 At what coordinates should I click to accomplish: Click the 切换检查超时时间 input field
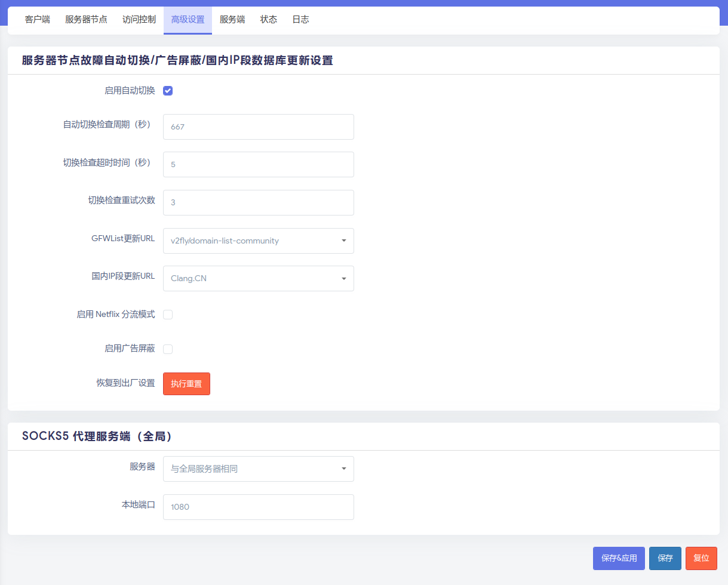click(x=258, y=164)
